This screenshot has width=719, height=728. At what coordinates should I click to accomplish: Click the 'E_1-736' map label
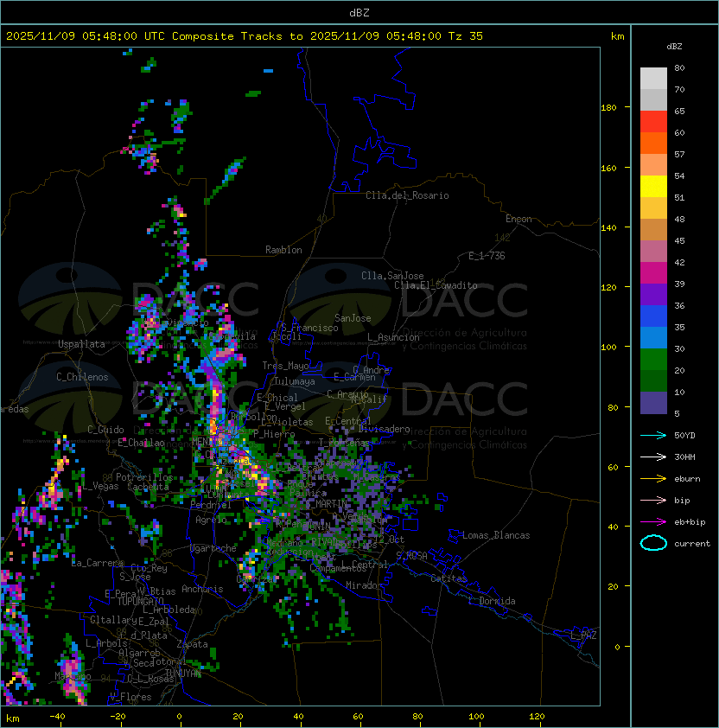coord(487,256)
